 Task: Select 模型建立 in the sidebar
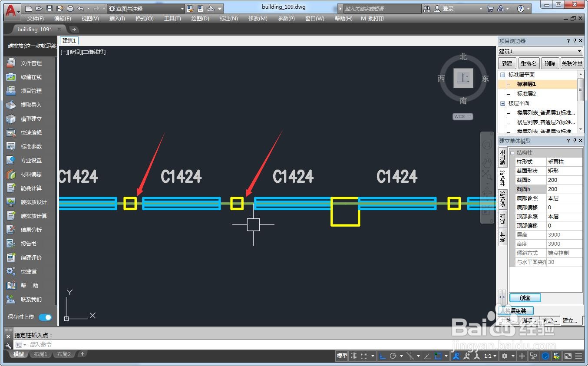tap(29, 119)
